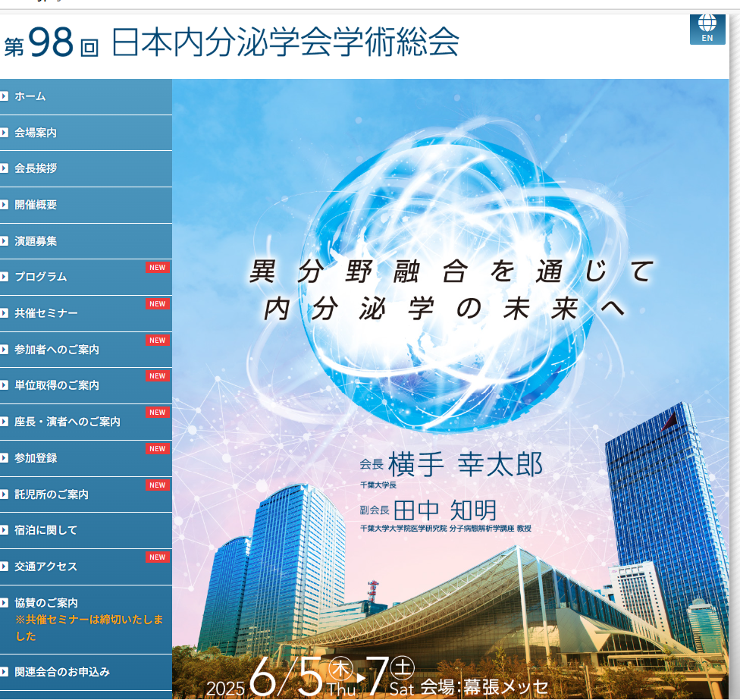Image resolution: width=740 pixels, height=700 pixels.
Task: Open the ホーム menu item
Action: click(x=86, y=97)
